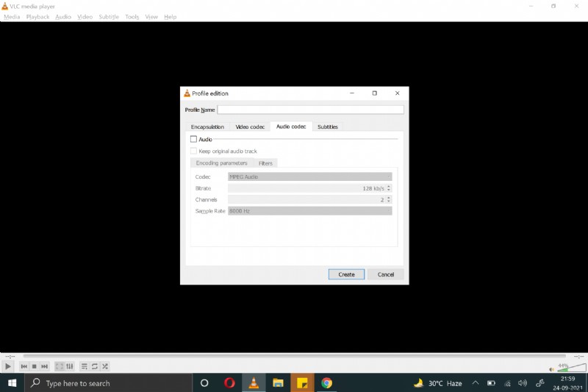The image size is (588, 392).
Task: Set volume on the VLC volume slider
Action: [571, 367]
